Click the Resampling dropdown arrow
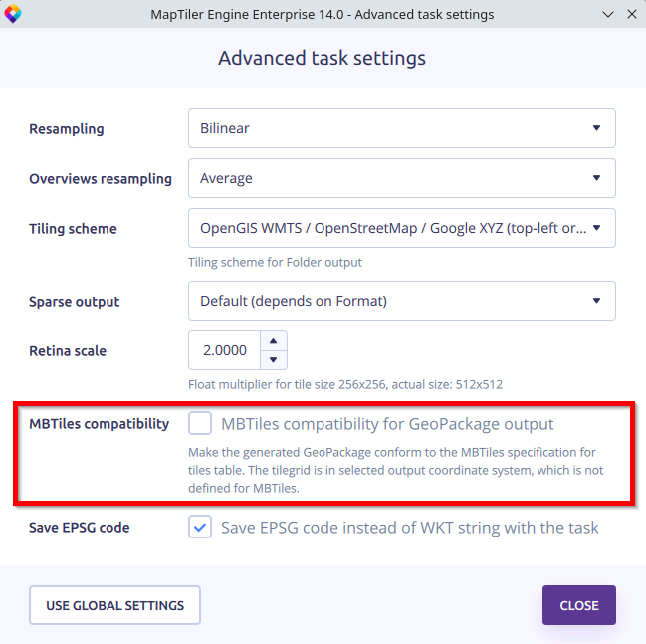Screen dimensions: 646x644 pos(596,128)
